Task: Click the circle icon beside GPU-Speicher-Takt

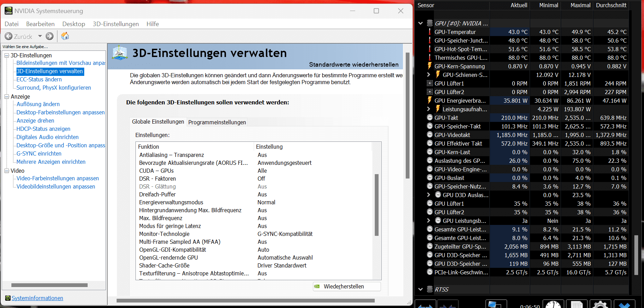Action: pos(430,126)
